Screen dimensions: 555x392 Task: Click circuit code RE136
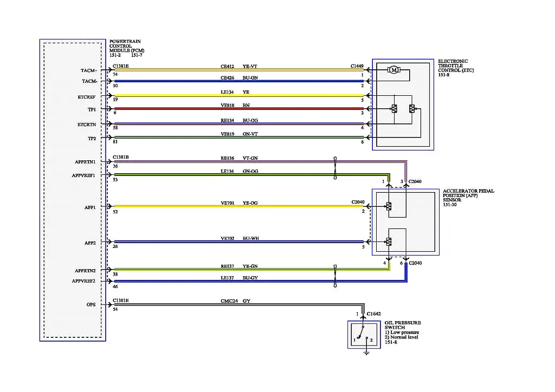[x=227, y=158]
